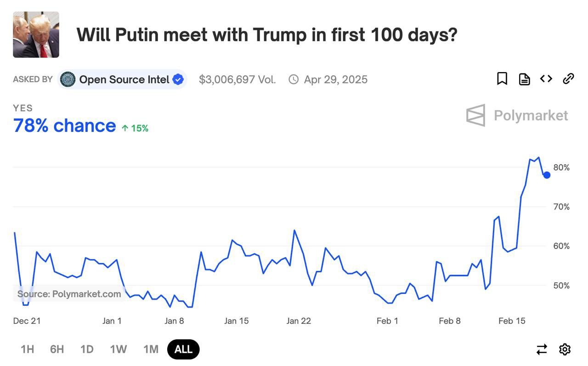Click the Apr 29, 2025 end date
The height and width of the screenshot is (366, 588).
335,79
